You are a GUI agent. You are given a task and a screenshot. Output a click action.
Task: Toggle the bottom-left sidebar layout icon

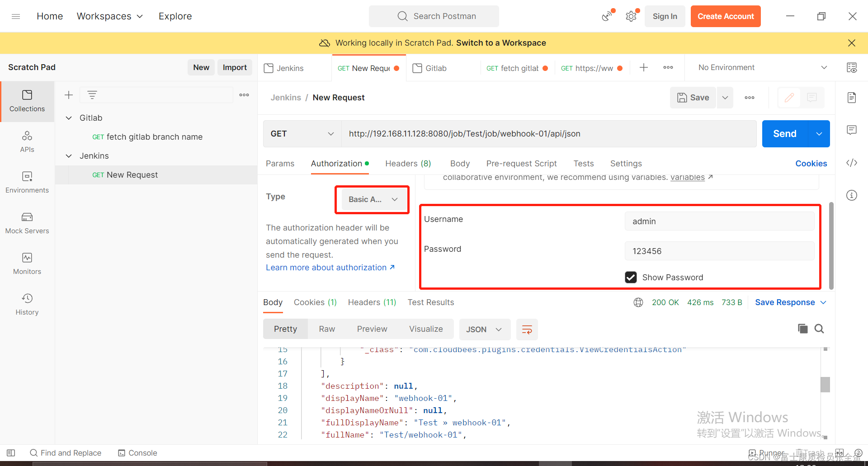click(x=11, y=453)
